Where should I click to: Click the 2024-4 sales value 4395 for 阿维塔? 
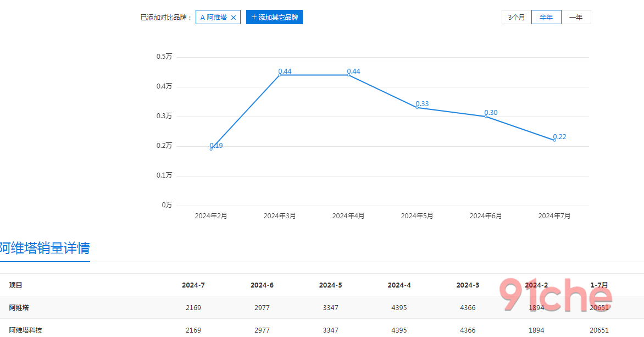coord(399,308)
